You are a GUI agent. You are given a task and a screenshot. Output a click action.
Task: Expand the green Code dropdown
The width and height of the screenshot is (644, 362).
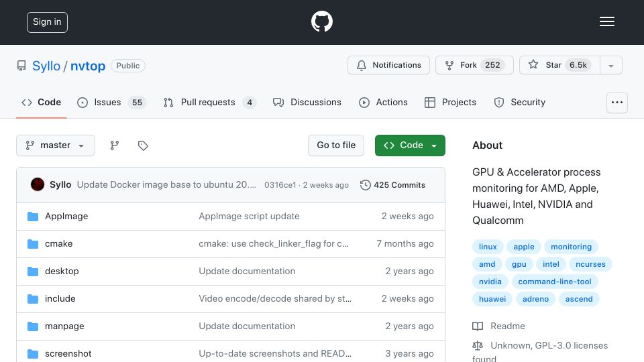point(410,145)
